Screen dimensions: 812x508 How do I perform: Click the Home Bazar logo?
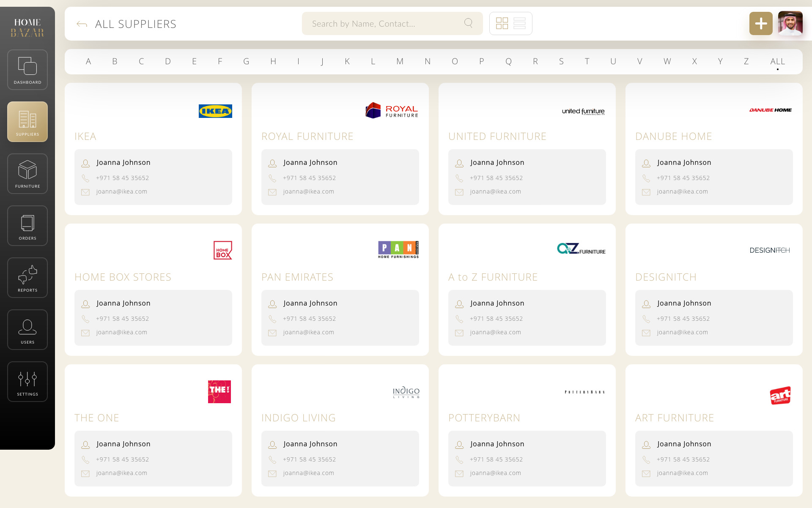click(27, 27)
